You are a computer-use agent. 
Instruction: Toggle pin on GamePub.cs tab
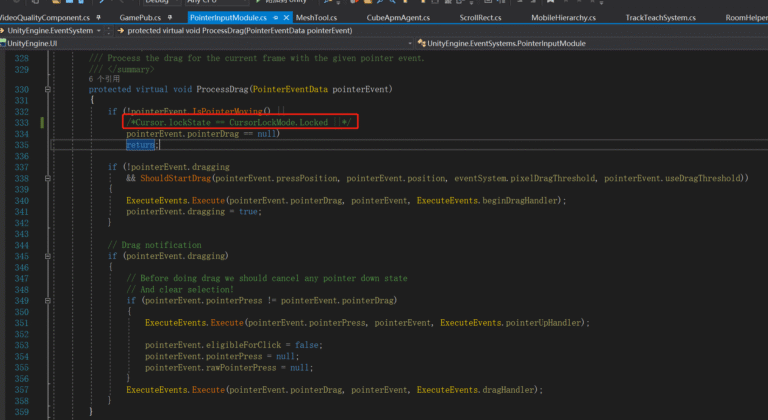170,18
